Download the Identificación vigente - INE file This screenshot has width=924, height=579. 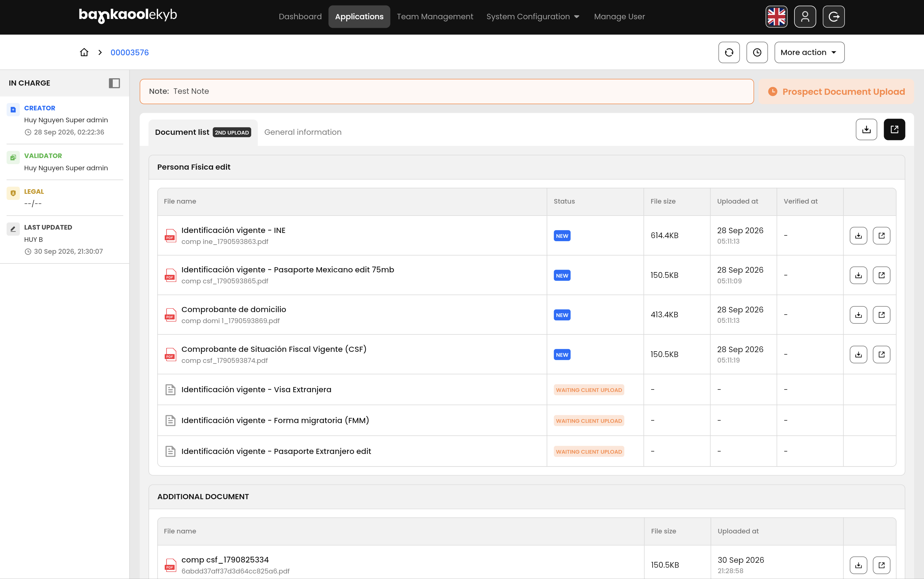click(859, 235)
